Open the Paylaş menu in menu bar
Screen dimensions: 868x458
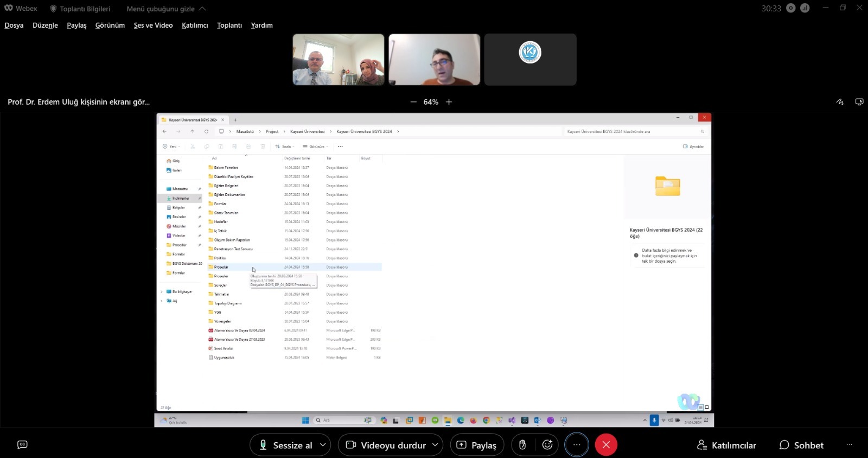[76, 25]
